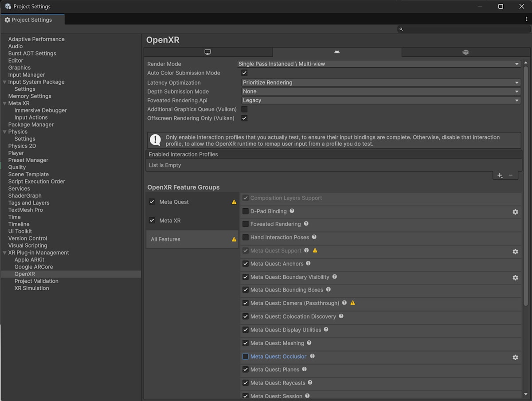Click the help icon next to Meta Quest: Raycasts

pos(310,382)
